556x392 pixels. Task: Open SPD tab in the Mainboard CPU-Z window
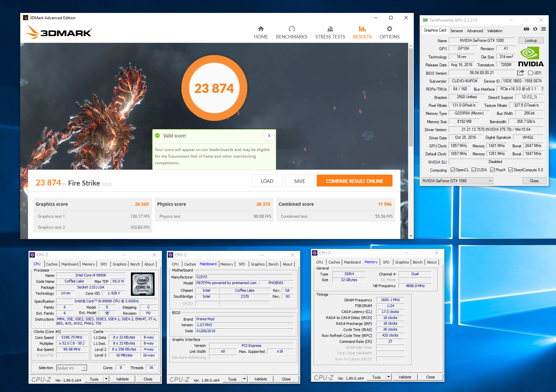point(242,264)
